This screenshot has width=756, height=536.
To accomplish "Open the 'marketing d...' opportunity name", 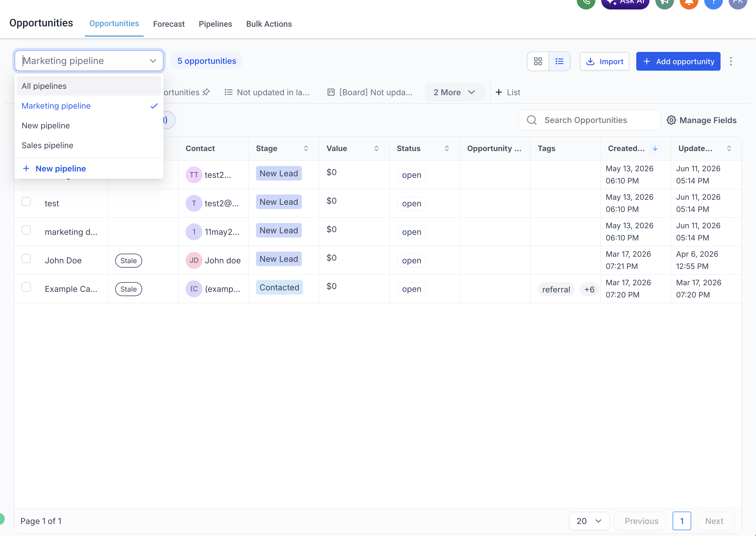I will [x=71, y=232].
